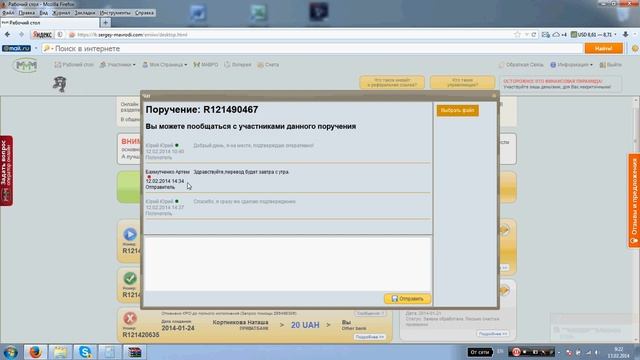Click the red pause recorder icon in tray
Viewport: 640px width, 360px height.
516,352
